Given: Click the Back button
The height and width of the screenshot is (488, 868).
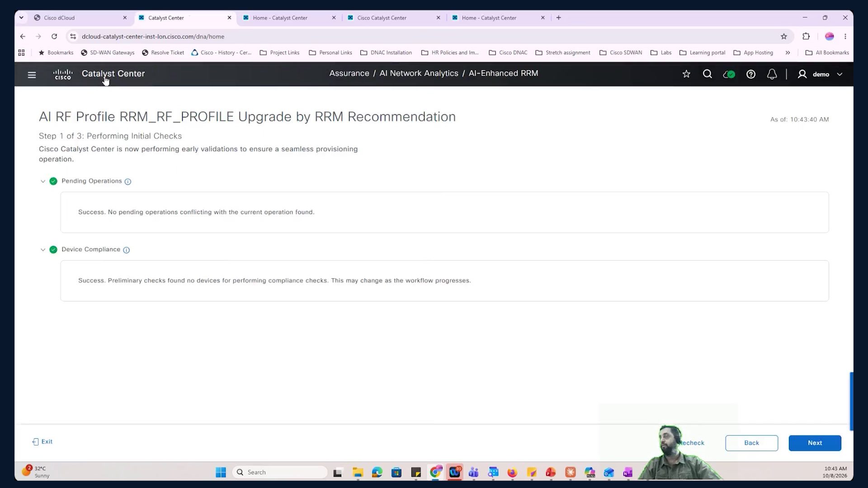Looking at the screenshot, I should tap(751, 443).
